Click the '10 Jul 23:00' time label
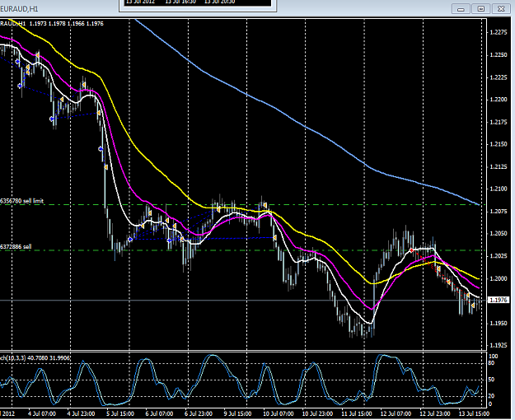This screenshot has width=515, height=420. point(317,413)
